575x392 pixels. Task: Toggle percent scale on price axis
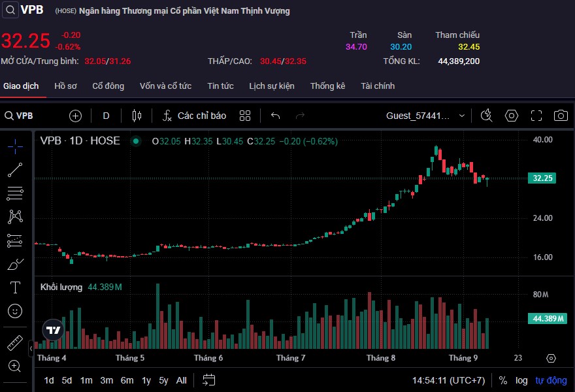[x=502, y=380]
